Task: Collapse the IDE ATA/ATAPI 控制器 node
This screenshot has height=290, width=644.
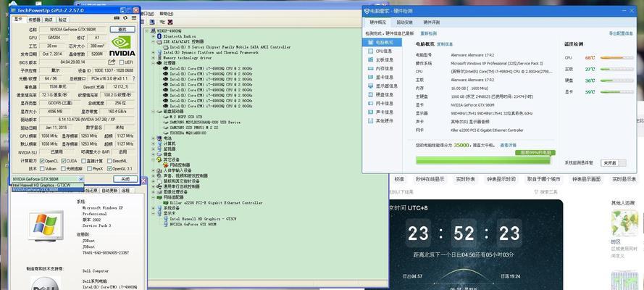Action: (154, 41)
